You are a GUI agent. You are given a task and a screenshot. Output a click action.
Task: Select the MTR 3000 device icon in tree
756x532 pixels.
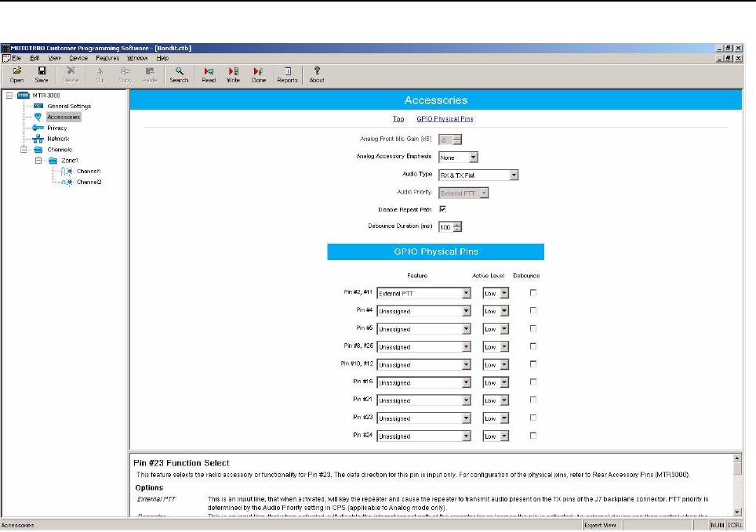click(24, 96)
